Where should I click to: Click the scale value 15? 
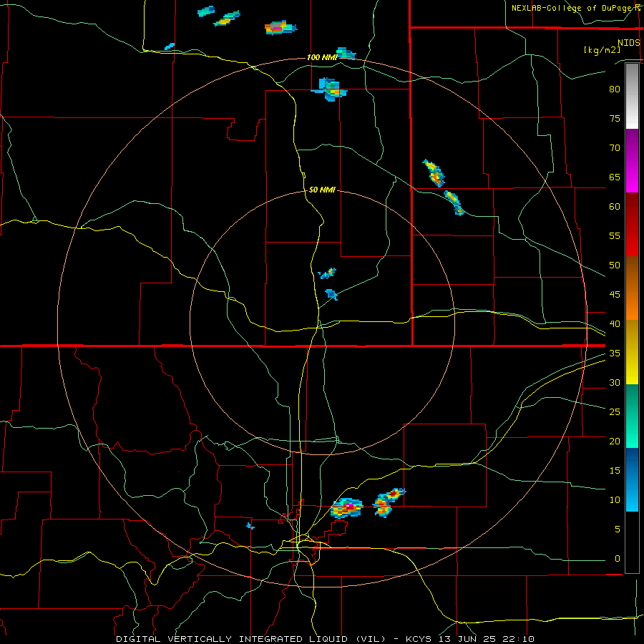[615, 471]
